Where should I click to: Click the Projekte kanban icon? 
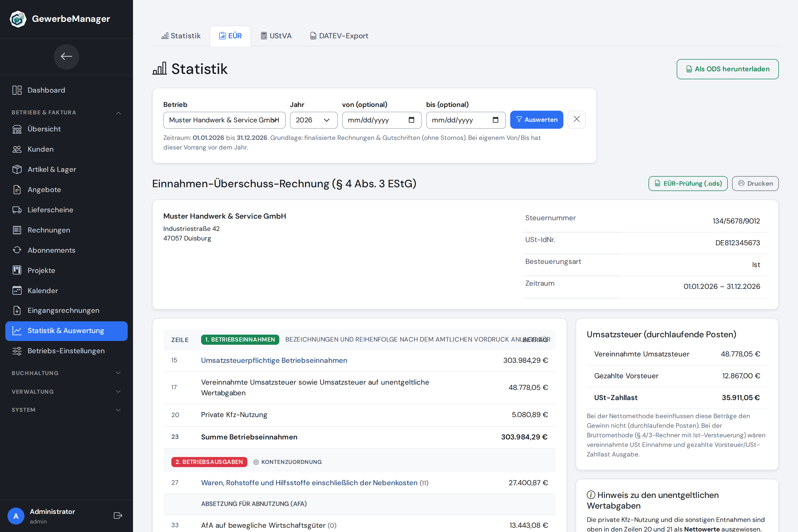point(17,271)
